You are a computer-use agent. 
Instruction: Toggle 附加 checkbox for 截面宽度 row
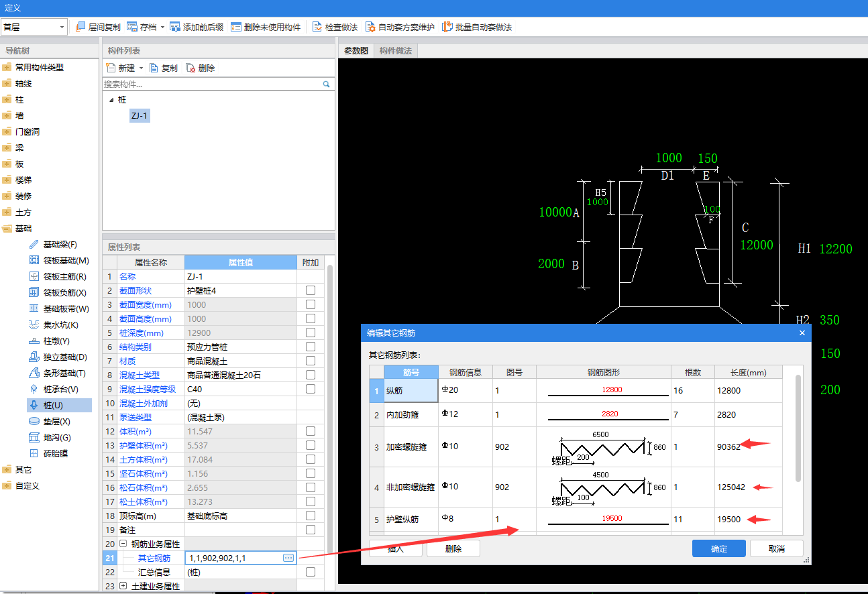coord(311,304)
